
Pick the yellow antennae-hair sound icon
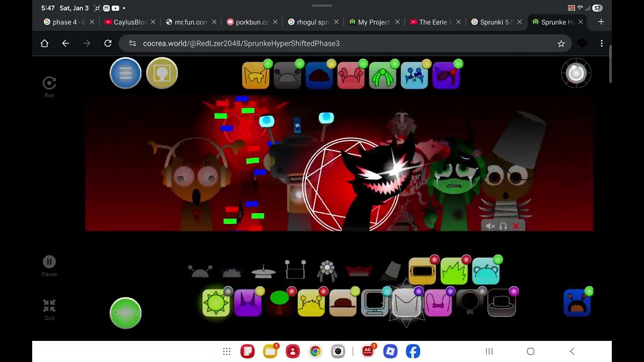pos(311,303)
